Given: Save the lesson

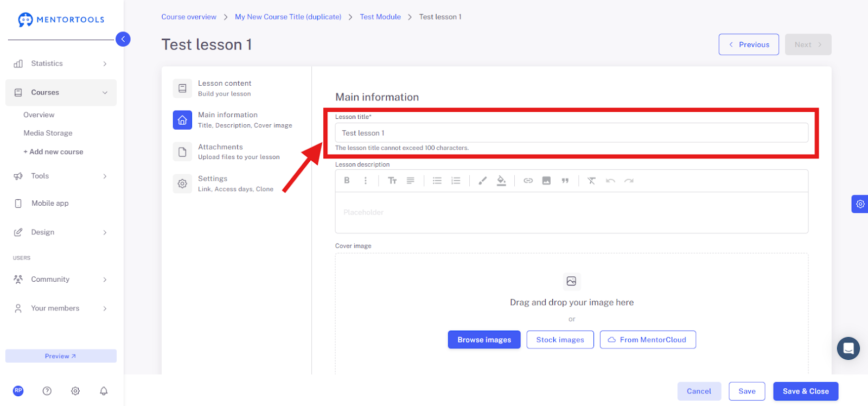Looking at the screenshot, I should tap(747, 391).
